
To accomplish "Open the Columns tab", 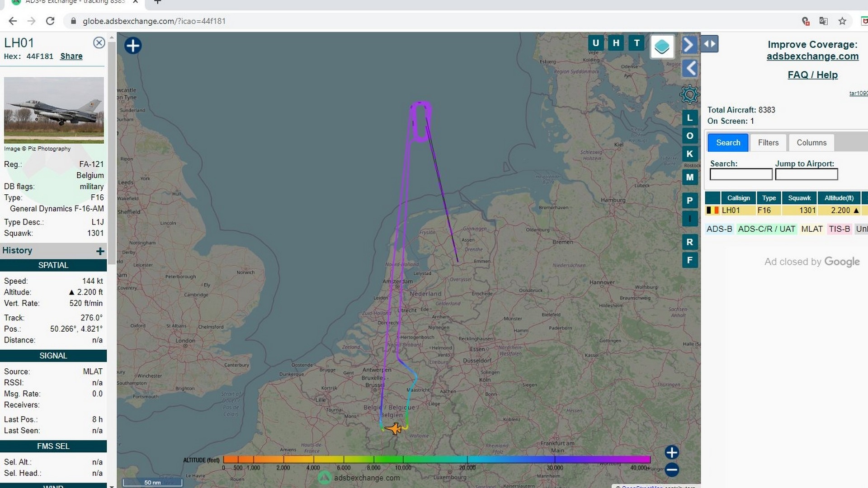I will pyautogui.click(x=811, y=143).
